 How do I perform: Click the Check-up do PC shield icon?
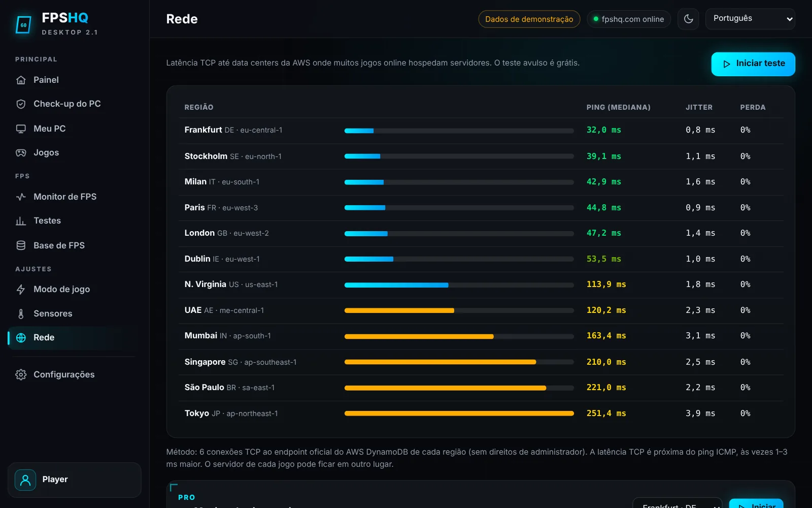tap(21, 104)
